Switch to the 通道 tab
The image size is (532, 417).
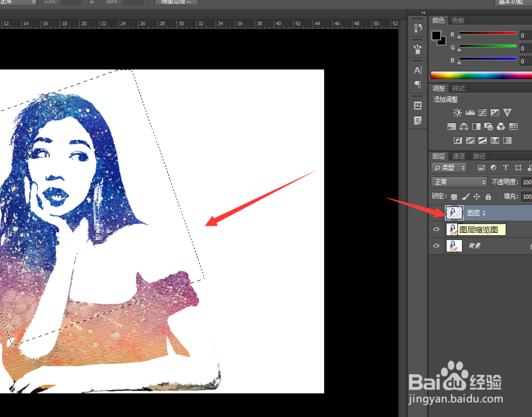click(459, 156)
